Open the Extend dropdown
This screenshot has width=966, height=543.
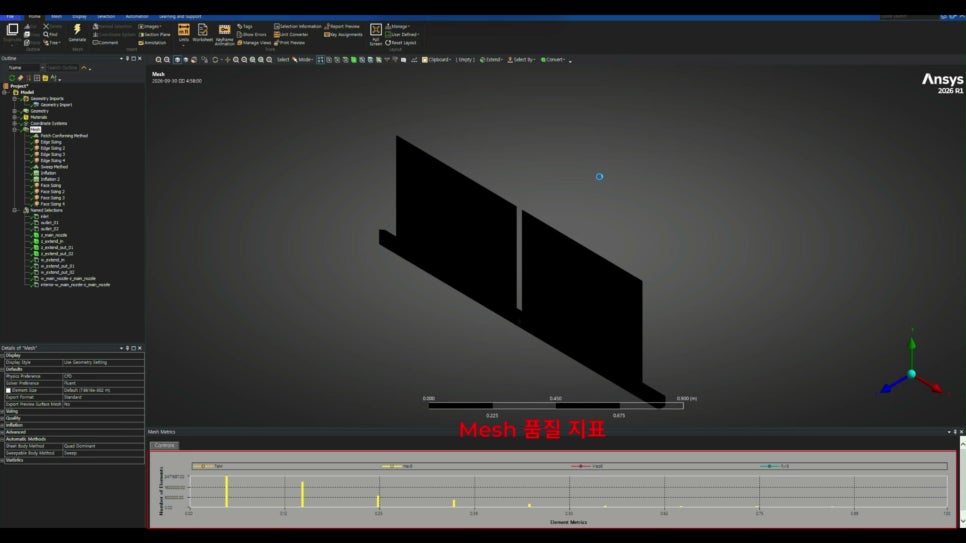492,60
